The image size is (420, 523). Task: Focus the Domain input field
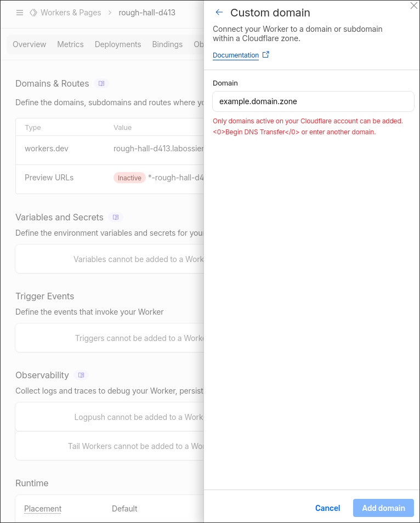point(313,101)
